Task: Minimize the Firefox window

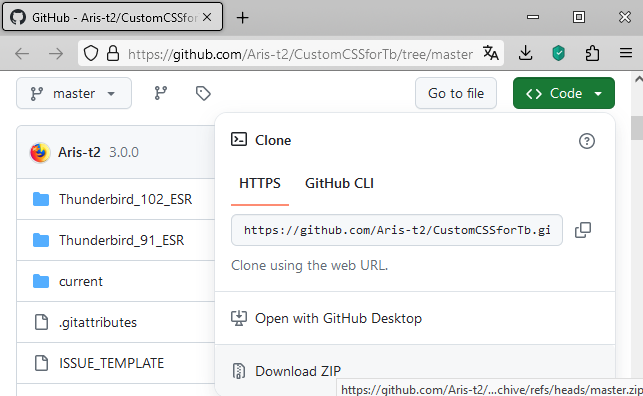Action: point(533,17)
